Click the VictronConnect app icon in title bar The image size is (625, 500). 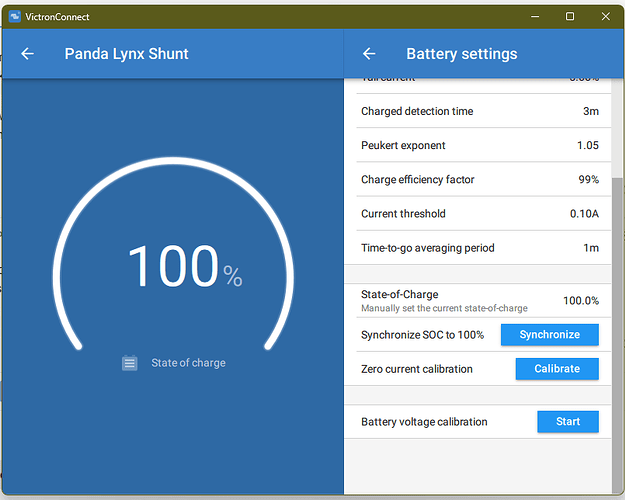point(14,16)
